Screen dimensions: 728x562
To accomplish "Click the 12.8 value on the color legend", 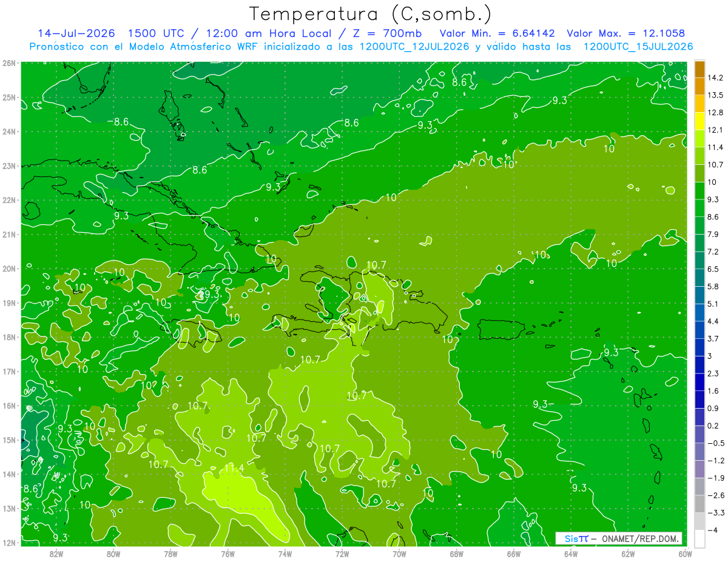I will [x=715, y=113].
